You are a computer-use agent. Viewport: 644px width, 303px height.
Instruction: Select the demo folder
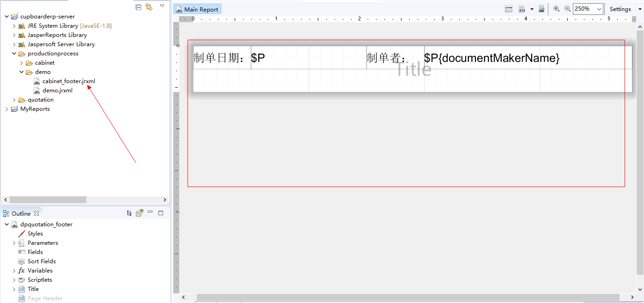tap(43, 72)
